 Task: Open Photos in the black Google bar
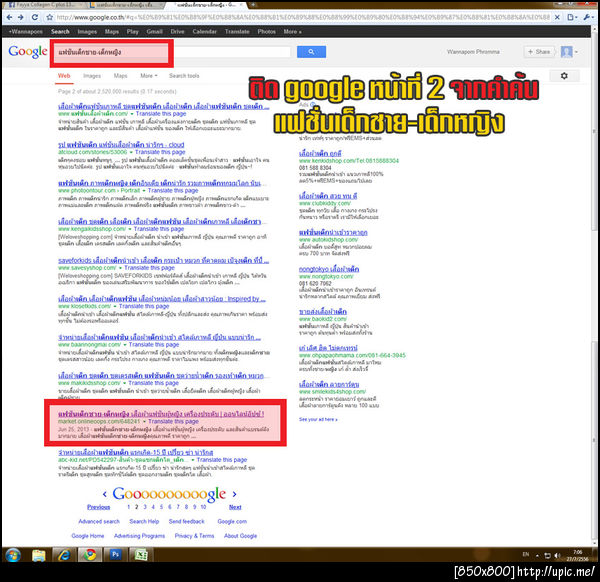[266, 32]
